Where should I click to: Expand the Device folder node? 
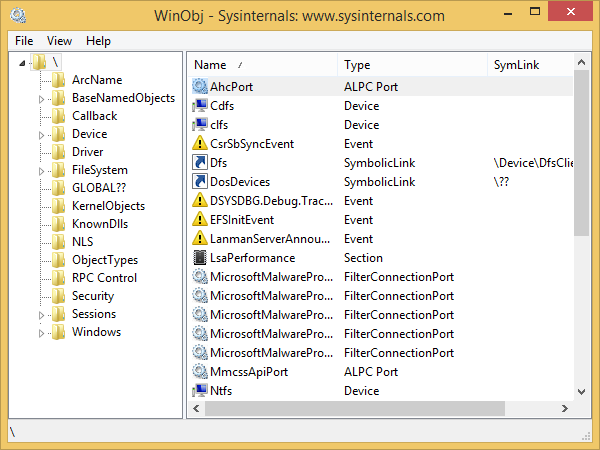42,135
